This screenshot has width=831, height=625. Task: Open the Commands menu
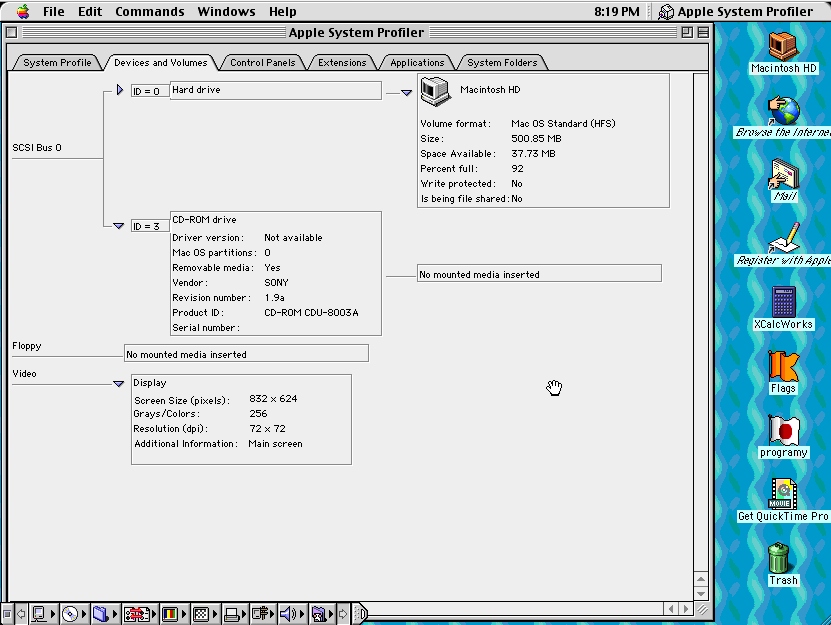pyautogui.click(x=149, y=12)
